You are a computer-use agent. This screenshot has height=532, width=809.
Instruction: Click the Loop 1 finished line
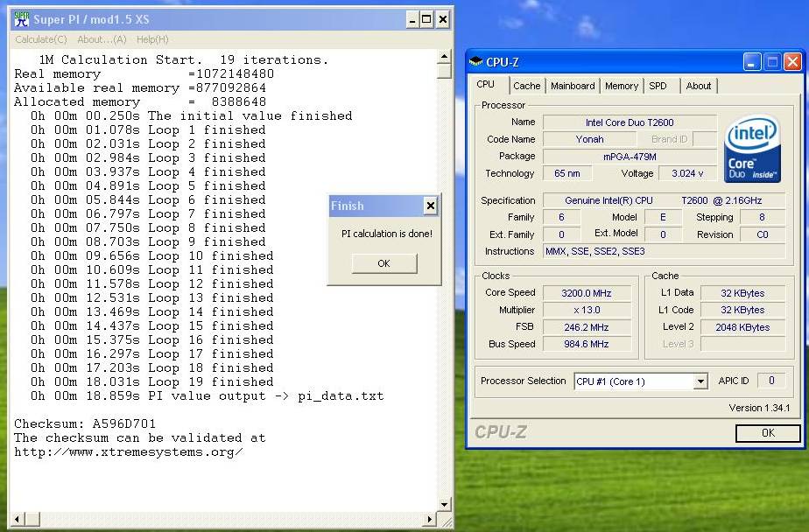coord(148,129)
